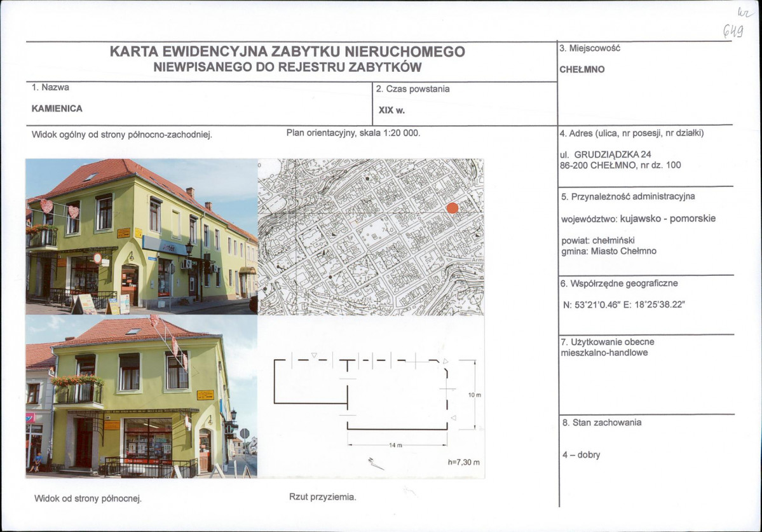Click the height note 'h=7,30 m'
The image size is (762, 532).
(x=463, y=463)
